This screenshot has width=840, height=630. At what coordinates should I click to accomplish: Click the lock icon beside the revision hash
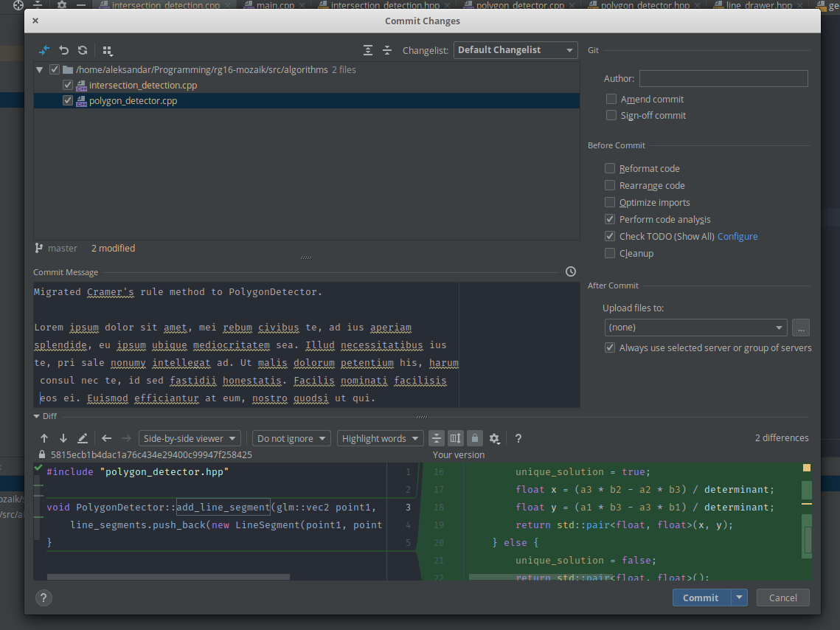coord(42,454)
